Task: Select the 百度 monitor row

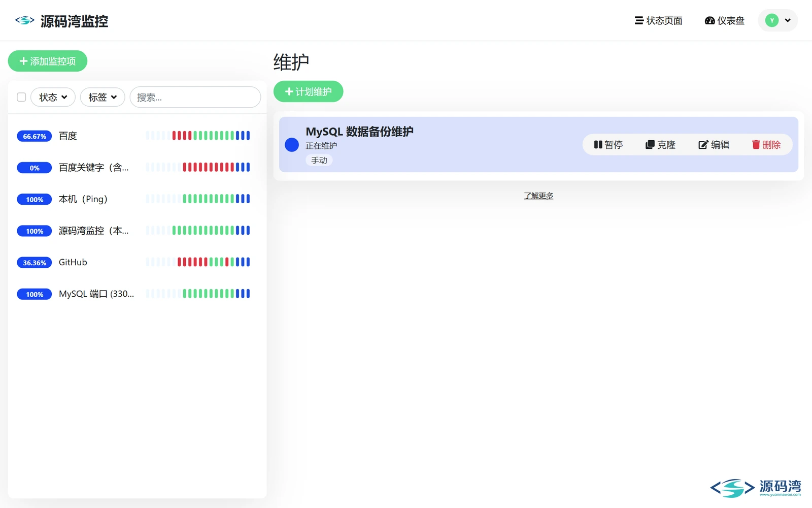Action: [x=137, y=136]
